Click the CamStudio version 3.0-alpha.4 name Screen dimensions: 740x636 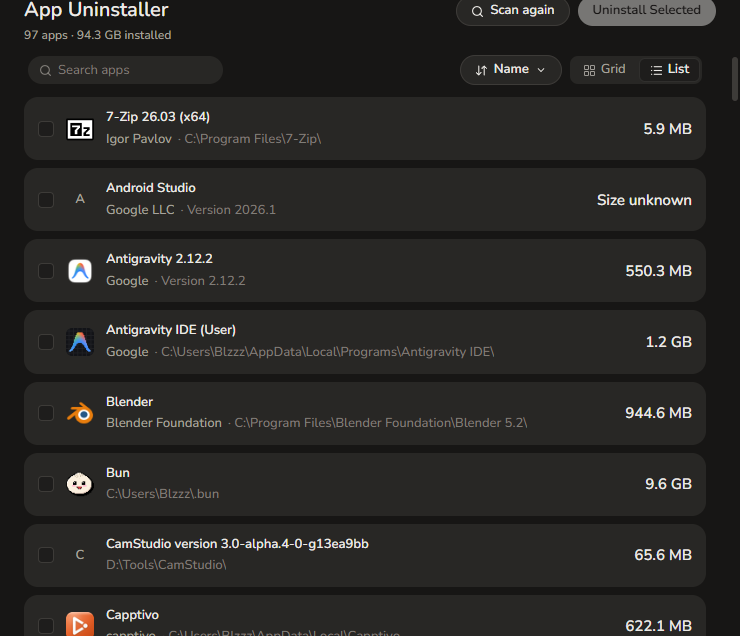[x=237, y=544]
